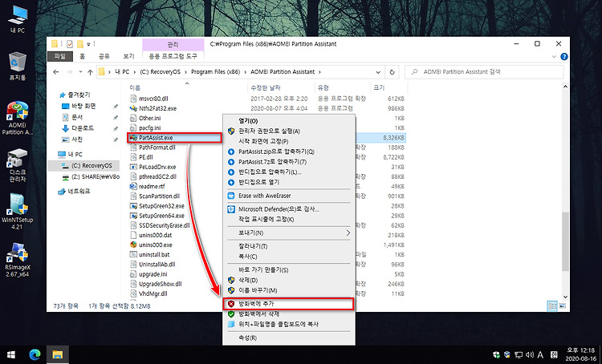
Task: Select the Ntfs2Fat32.exe file
Action: (158, 108)
